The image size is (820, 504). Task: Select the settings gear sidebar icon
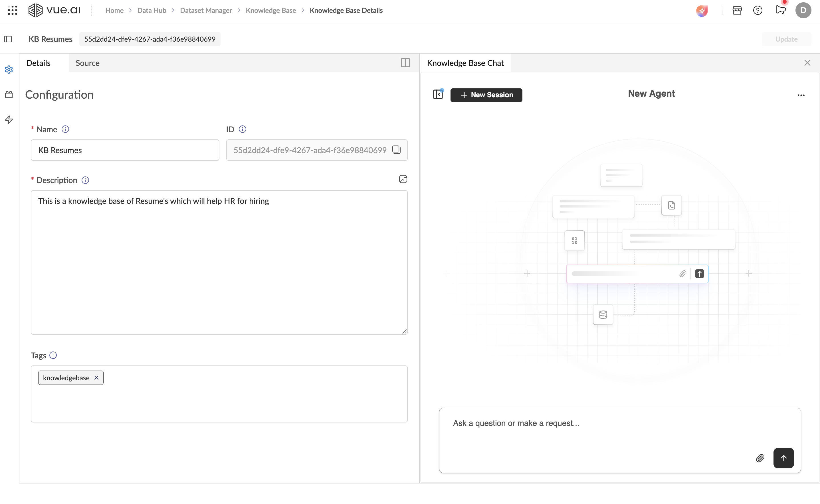(x=9, y=69)
